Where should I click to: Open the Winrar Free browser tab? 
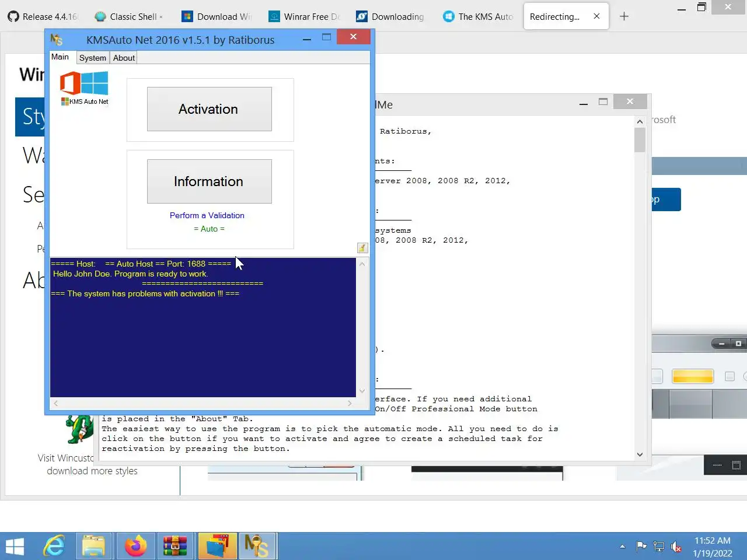point(303,16)
